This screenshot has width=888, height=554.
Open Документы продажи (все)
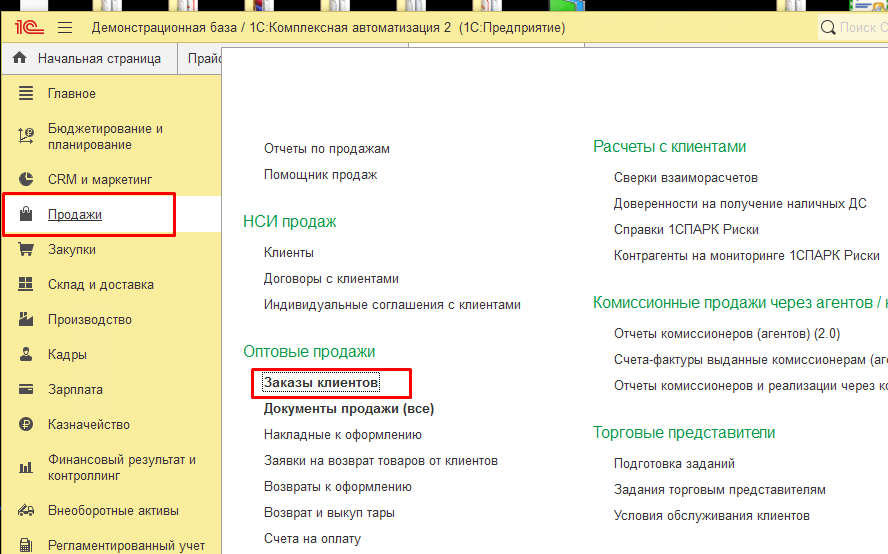(x=349, y=409)
